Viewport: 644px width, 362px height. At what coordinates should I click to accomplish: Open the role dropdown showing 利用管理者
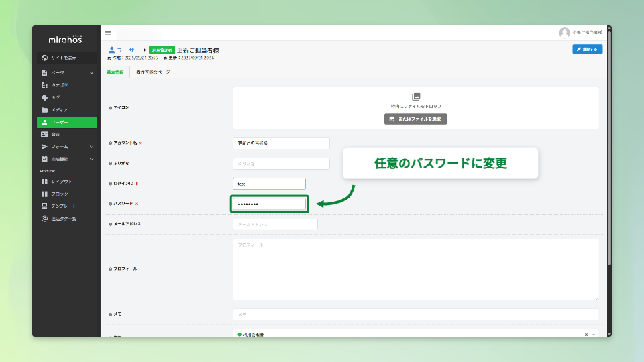tap(409, 334)
